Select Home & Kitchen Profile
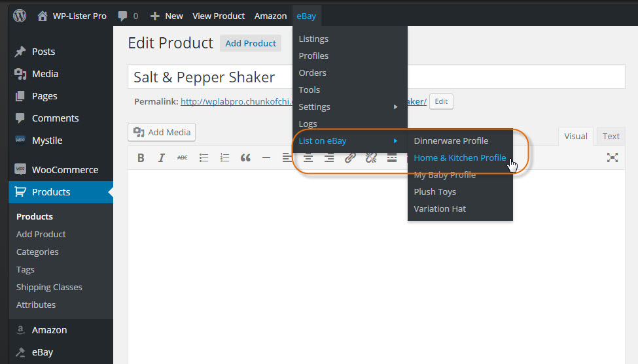This screenshot has height=364, width=638. 460,158
